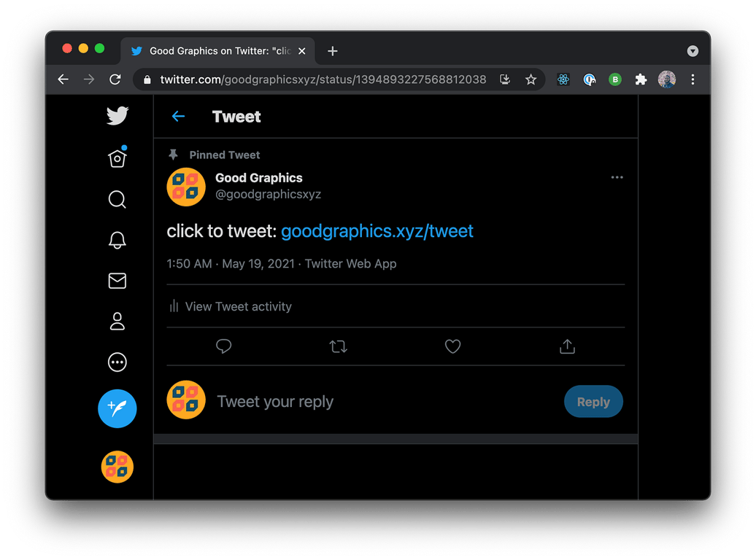Like the tweet with heart icon
The height and width of the screenshot is (560, 756).
click(452, 346)
